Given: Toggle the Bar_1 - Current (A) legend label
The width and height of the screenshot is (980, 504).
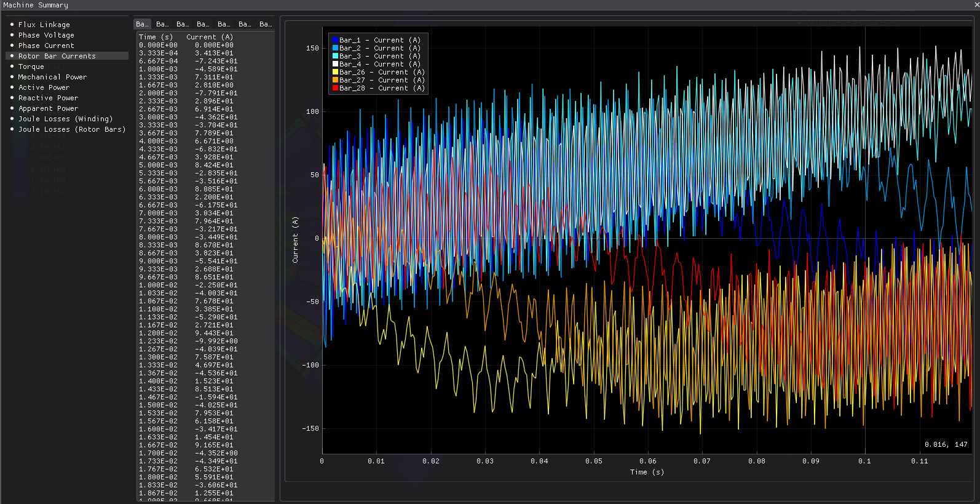Looking at the screenshot, I should 380,40.
